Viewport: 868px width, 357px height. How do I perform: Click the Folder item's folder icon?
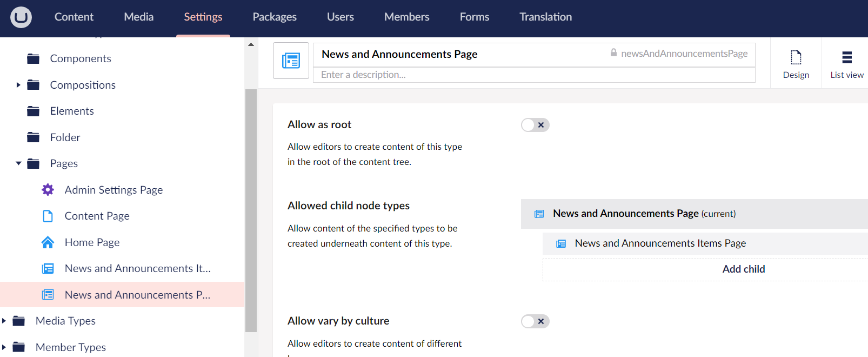tap(34, 137)
